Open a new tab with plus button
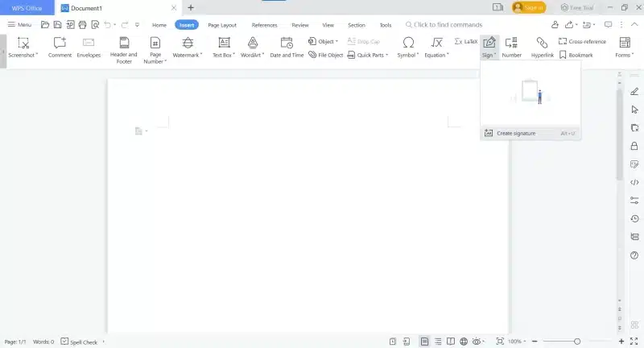This screenshot has height=348, width=644. coord(191,7)
